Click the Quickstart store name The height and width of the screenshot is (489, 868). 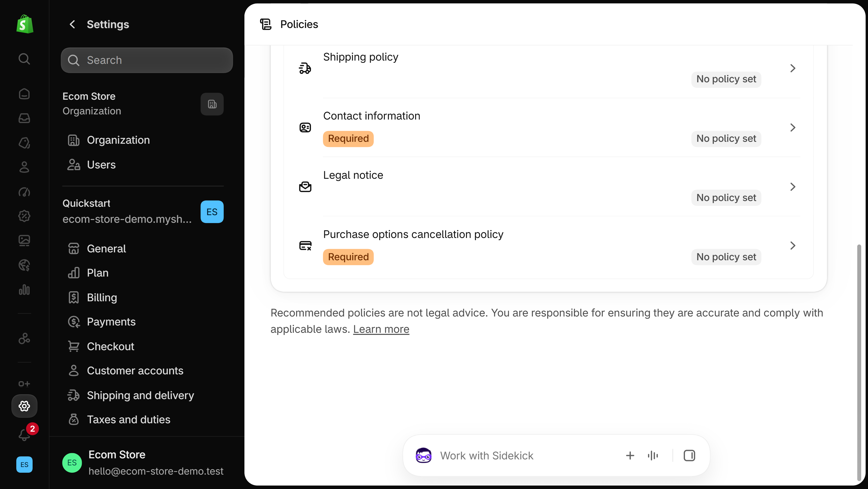point(86,203)
